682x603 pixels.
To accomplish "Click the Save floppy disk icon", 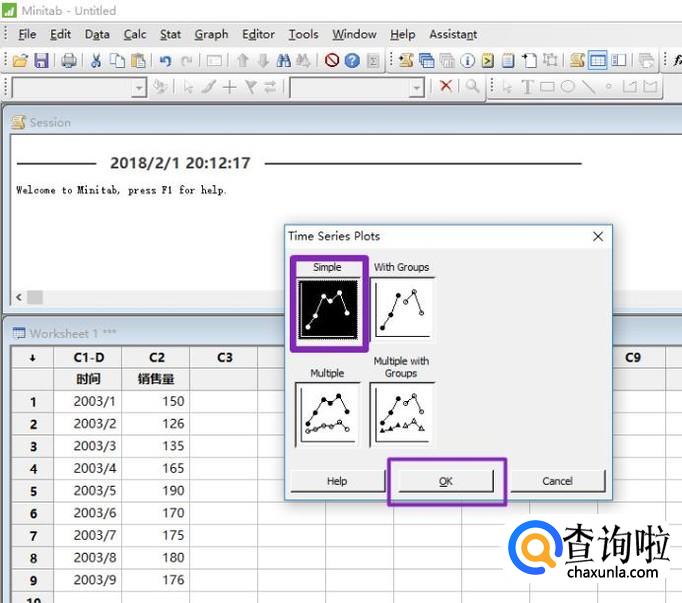I will coord(41,60).
